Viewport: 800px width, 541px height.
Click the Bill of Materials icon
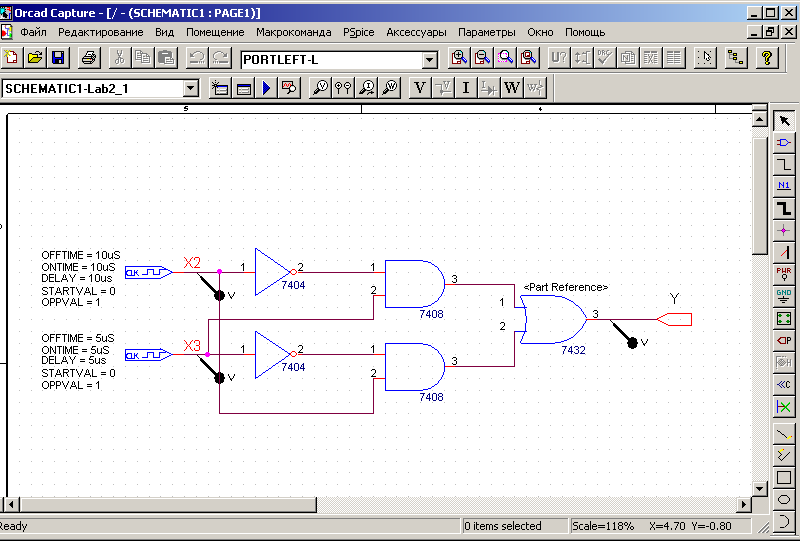point(674,58)
